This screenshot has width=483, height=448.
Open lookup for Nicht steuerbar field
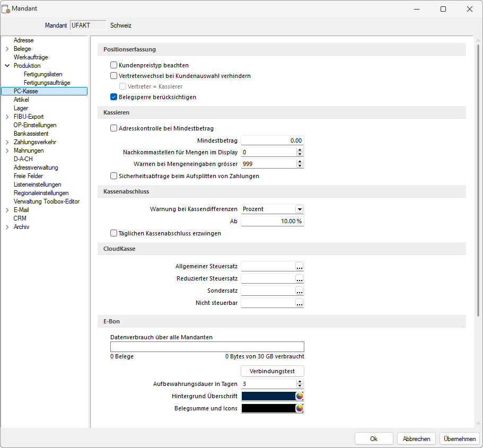pyautogui.click(x=300, y=303)
